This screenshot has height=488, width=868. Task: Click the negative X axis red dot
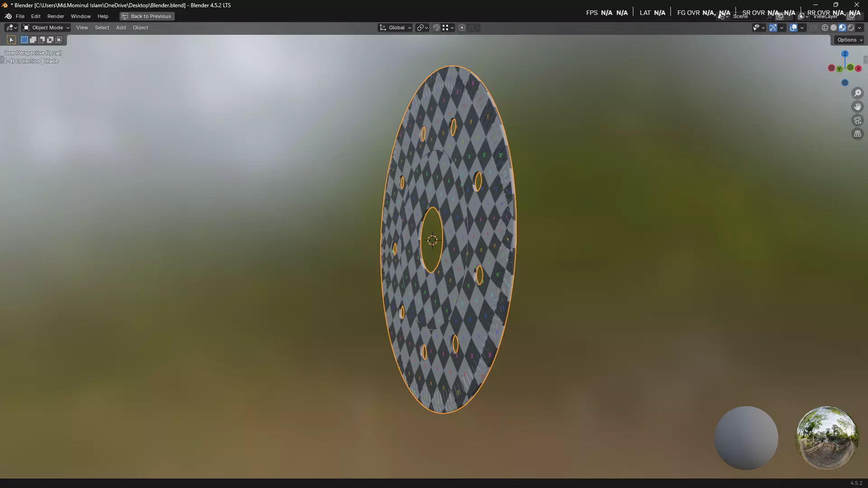point(831,68)
